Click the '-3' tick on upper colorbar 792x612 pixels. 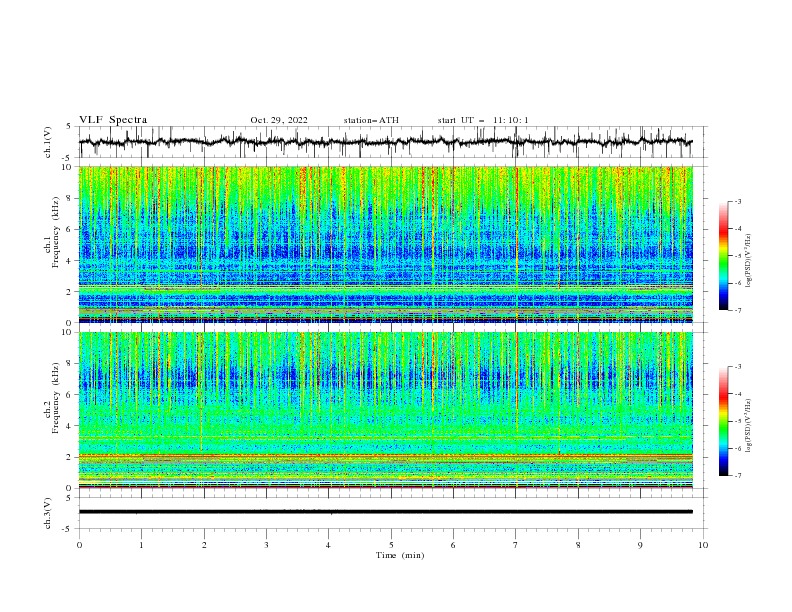[737, 202]
